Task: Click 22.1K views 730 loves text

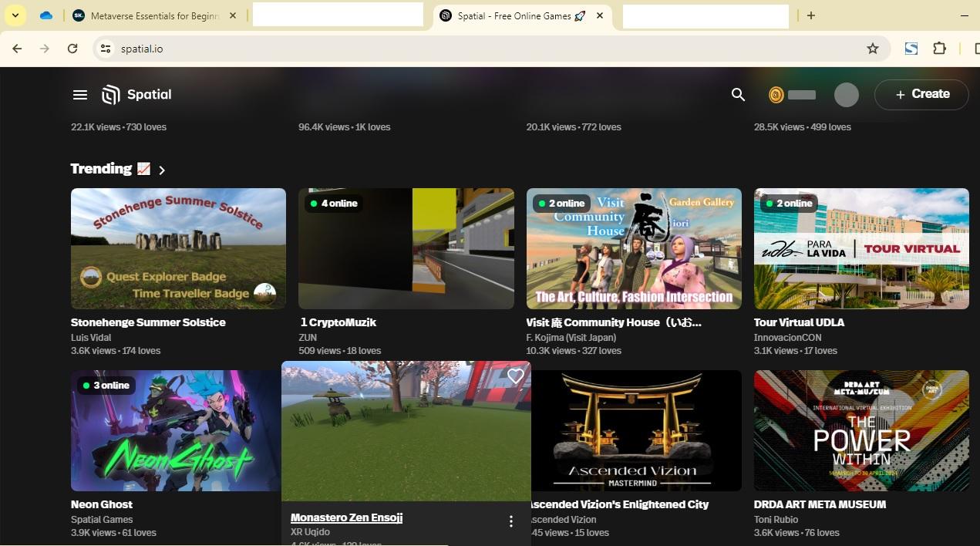Action: [x=119, y=127]
